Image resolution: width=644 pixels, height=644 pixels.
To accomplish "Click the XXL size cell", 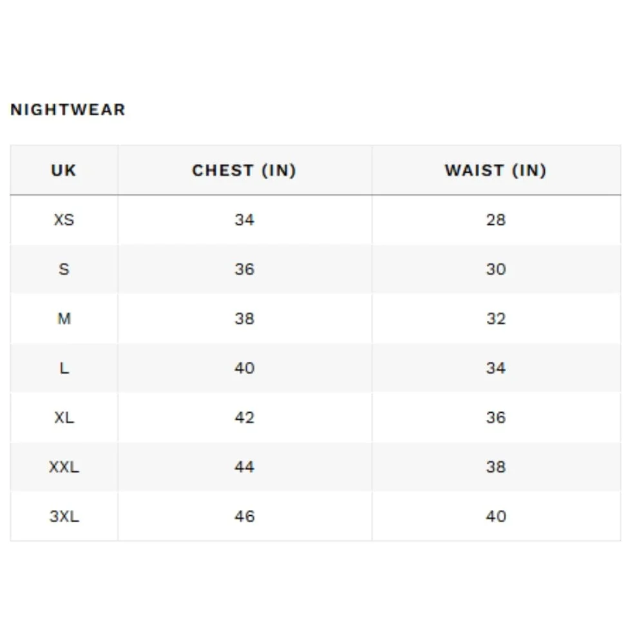I will pos(64,466).
